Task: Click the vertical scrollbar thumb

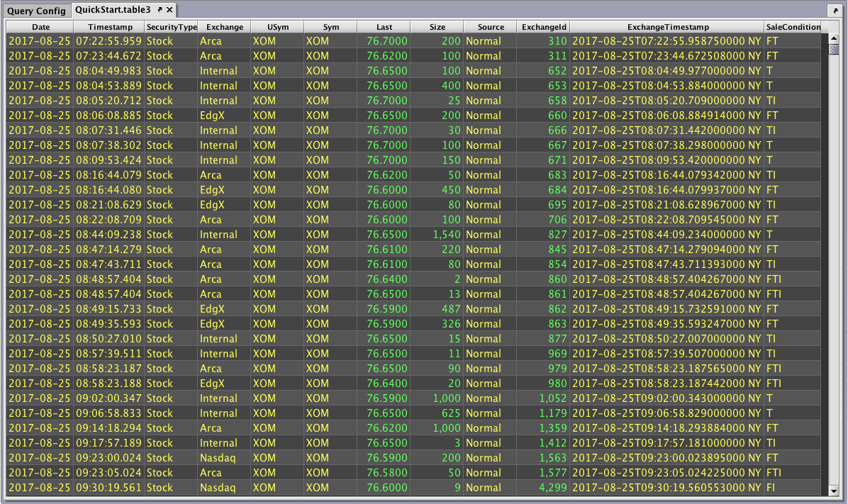Action: (834, 48)
